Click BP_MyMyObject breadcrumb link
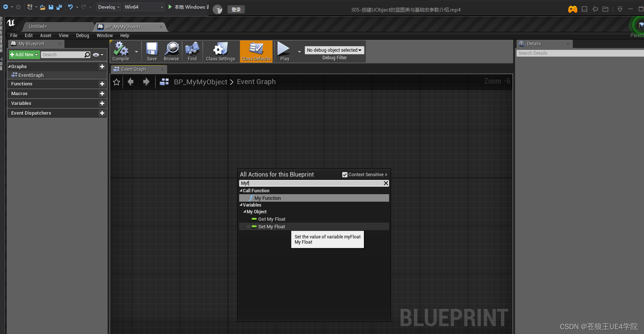The image size is (644, 334). click(201, 82)
